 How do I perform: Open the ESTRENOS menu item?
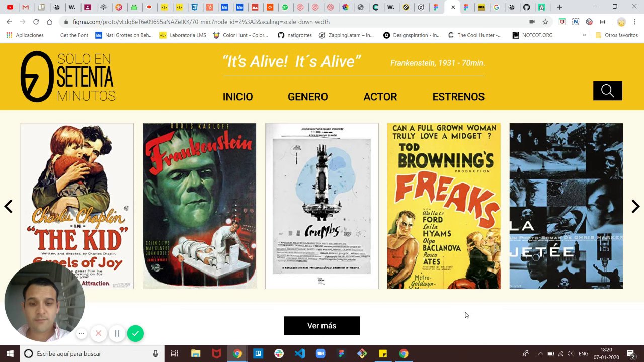(x=458, y=97)
